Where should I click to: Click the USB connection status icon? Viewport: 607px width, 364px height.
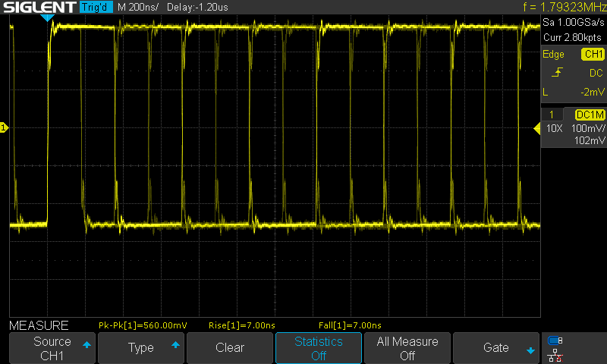point(555,340)
